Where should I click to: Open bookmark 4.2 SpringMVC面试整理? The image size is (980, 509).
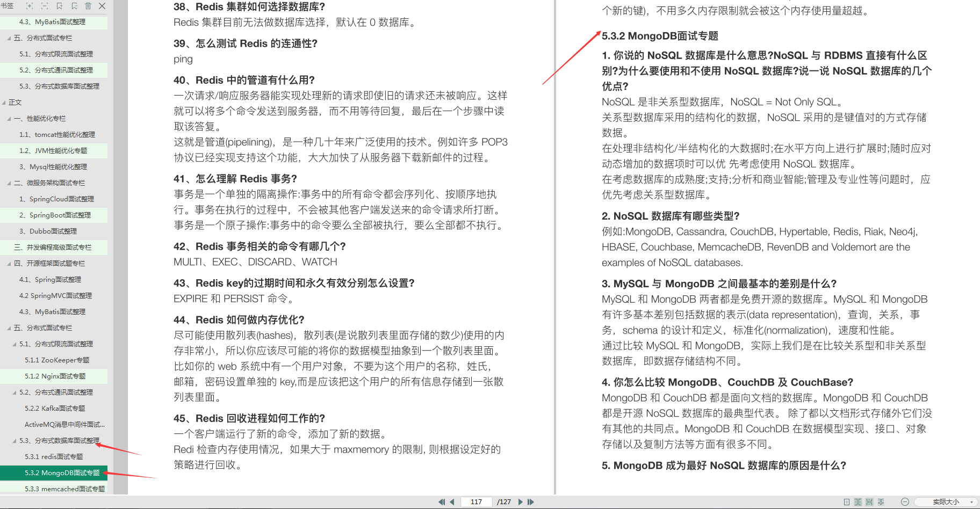pos(55,296)
